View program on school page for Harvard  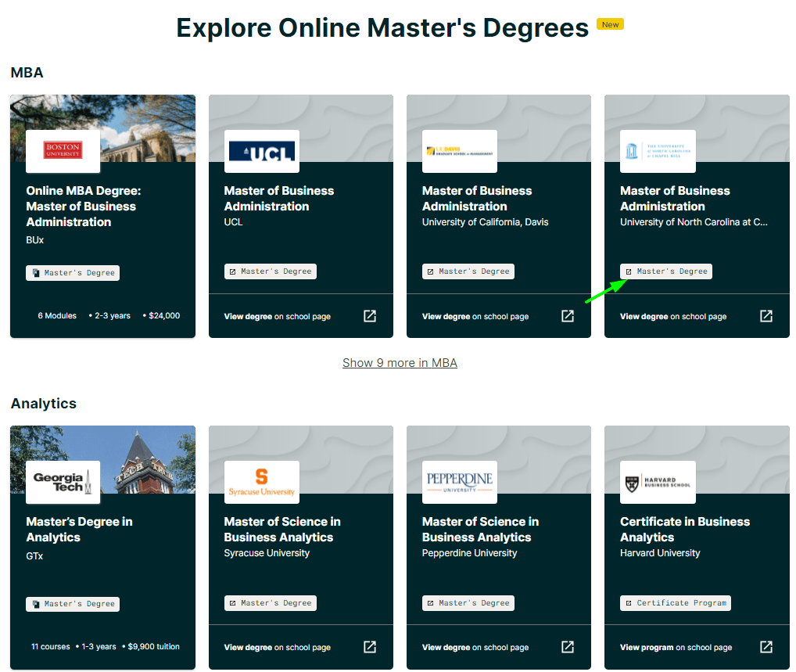676,647
